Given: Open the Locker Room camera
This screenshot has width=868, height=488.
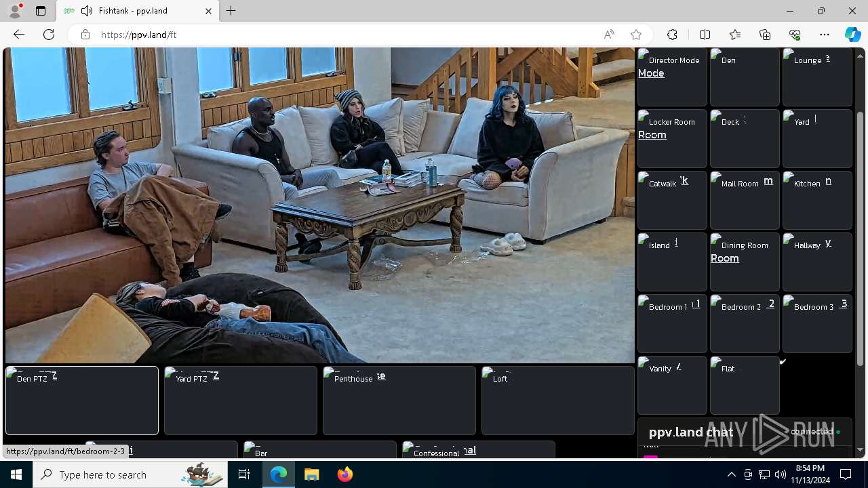Looking at the screenshot, I should click(x=672, y=139).
